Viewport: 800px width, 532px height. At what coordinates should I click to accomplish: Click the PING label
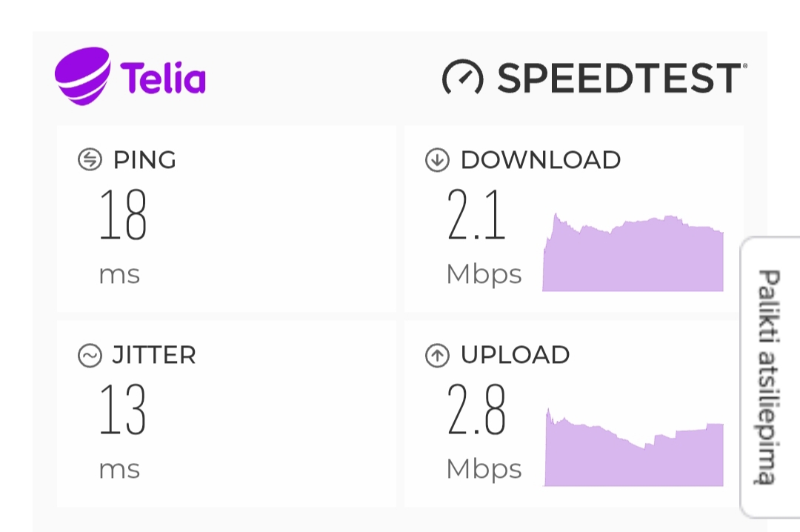144,159
